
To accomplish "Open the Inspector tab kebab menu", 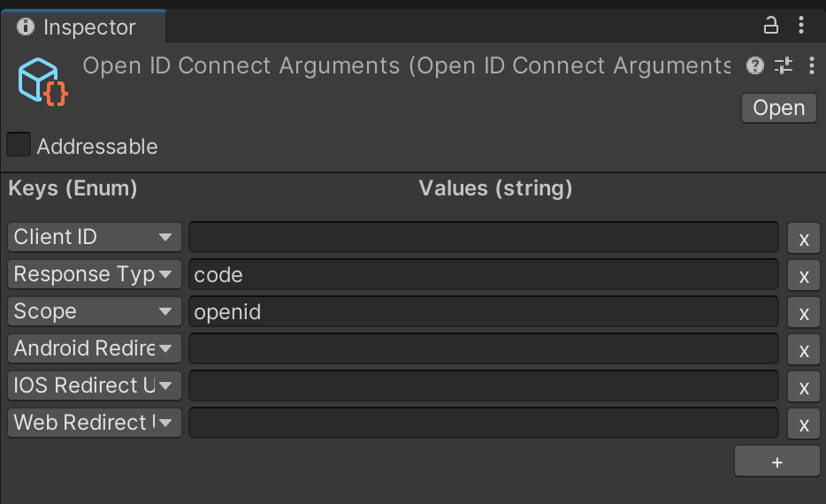I will point(801,26).
